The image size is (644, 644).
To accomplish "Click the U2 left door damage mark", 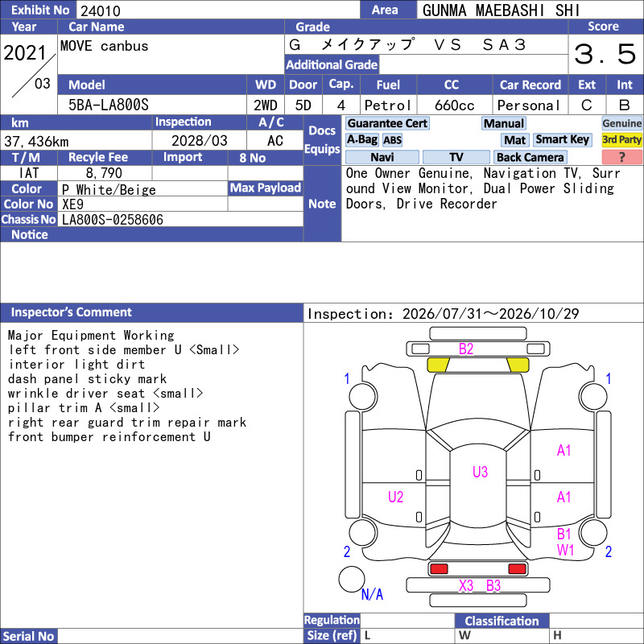I will (x=395, y=497).
